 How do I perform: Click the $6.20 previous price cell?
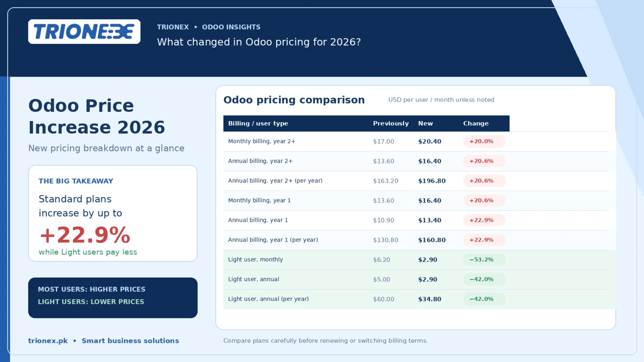point(381,260)
